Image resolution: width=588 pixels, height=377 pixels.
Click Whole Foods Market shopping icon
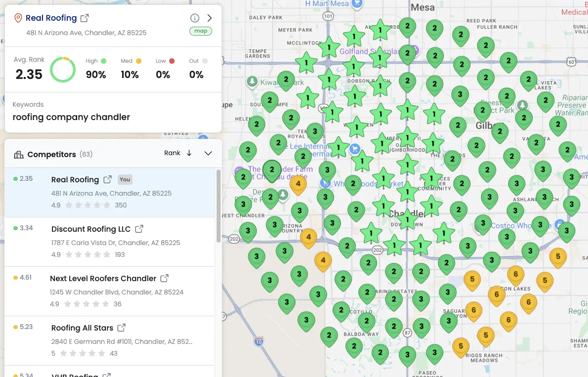point(325,184)
